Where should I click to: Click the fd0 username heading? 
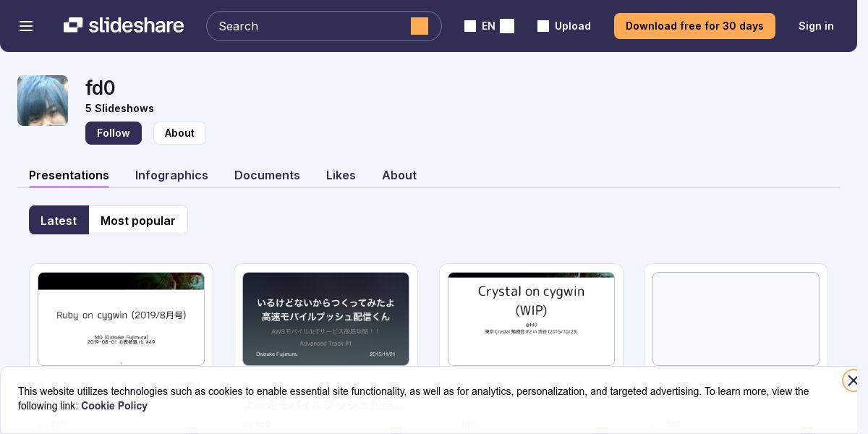pos(101,88)
